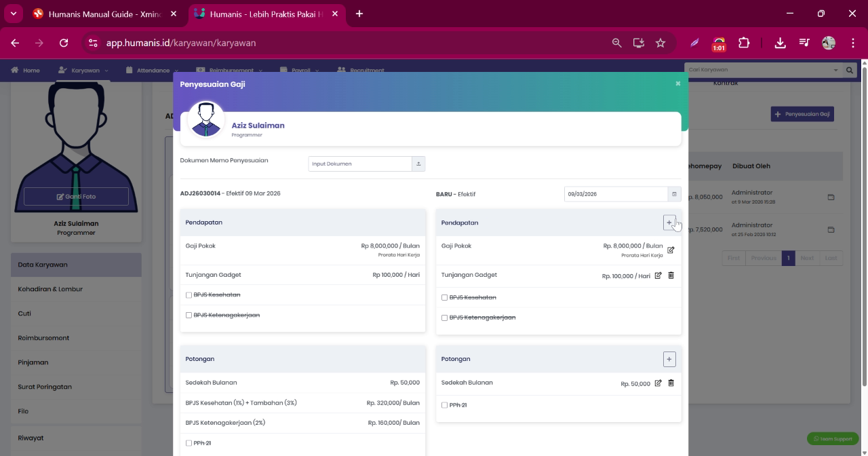Image resolution: width=868 pixels, height=456 pixels.
Task: Go to the Next pagination page
Action: [x=807, y=258]
